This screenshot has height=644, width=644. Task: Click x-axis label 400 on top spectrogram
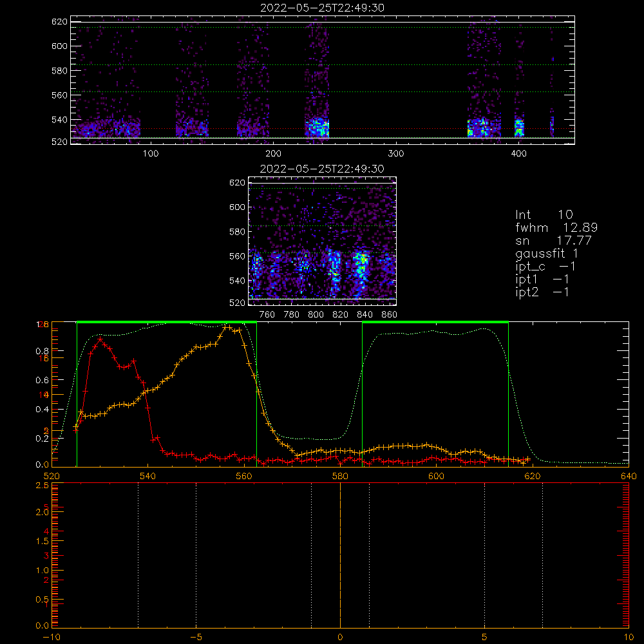coord(518,153)
